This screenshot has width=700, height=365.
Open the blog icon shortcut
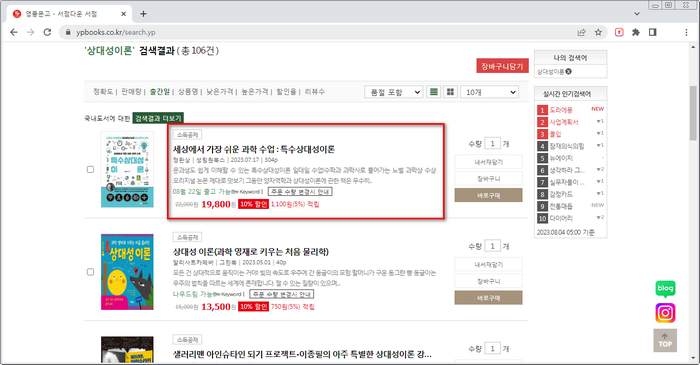point(665,289)
